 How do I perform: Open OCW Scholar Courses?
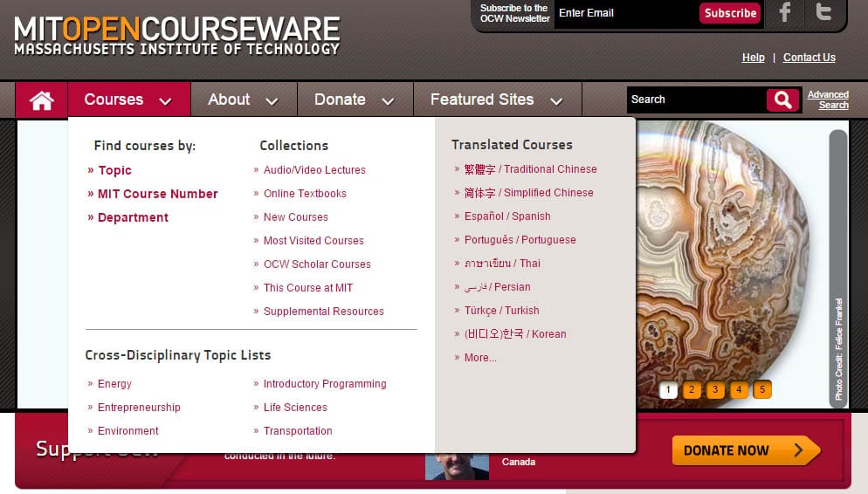coord(317,264)
